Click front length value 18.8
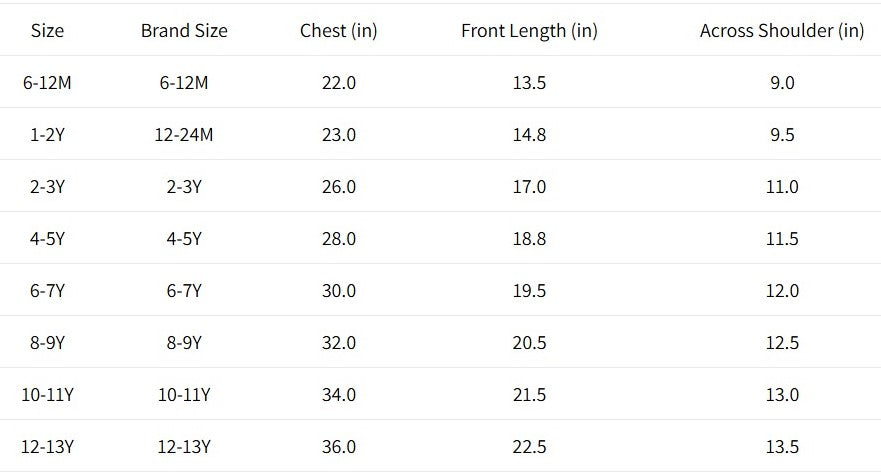 coord(529,239)
